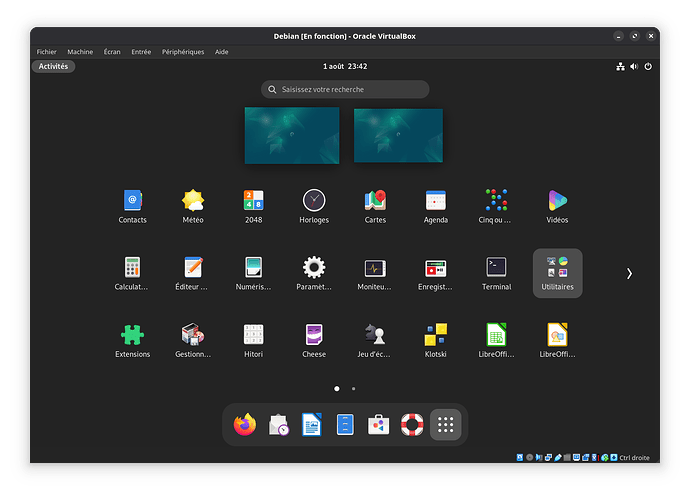Go to next app page with arrow
The height and width of the screenshot is (496, 690).
click(629, 273)
